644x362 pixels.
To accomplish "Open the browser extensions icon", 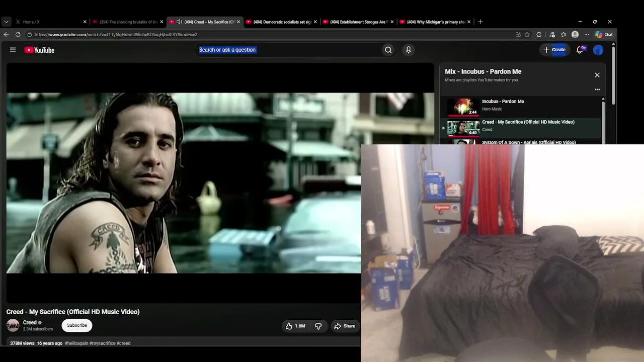I will click(539, 35).
